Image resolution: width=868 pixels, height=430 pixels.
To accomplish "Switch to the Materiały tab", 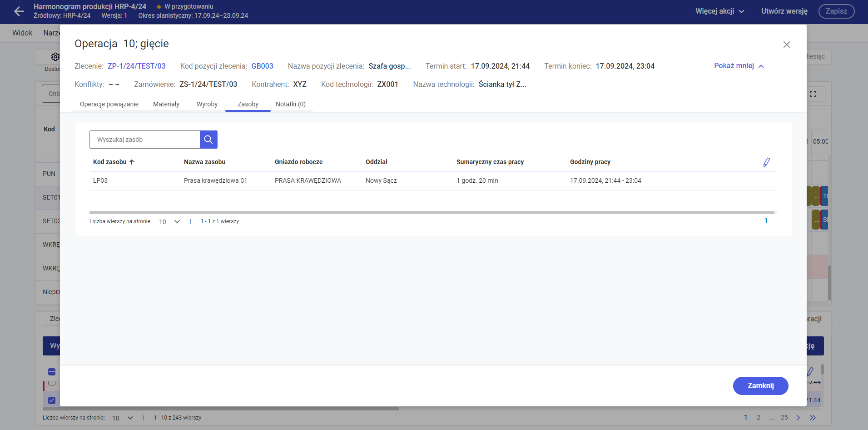I will [166, 104].
